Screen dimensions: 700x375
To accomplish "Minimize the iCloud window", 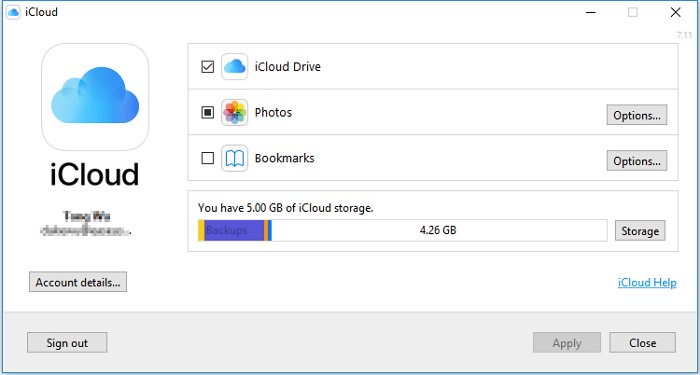I will click(x=591, y=12).
